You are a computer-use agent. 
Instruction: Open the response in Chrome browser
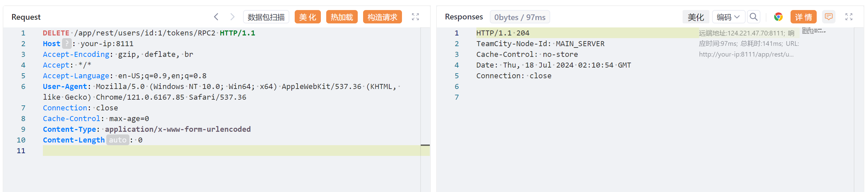[x=778, y=17]
